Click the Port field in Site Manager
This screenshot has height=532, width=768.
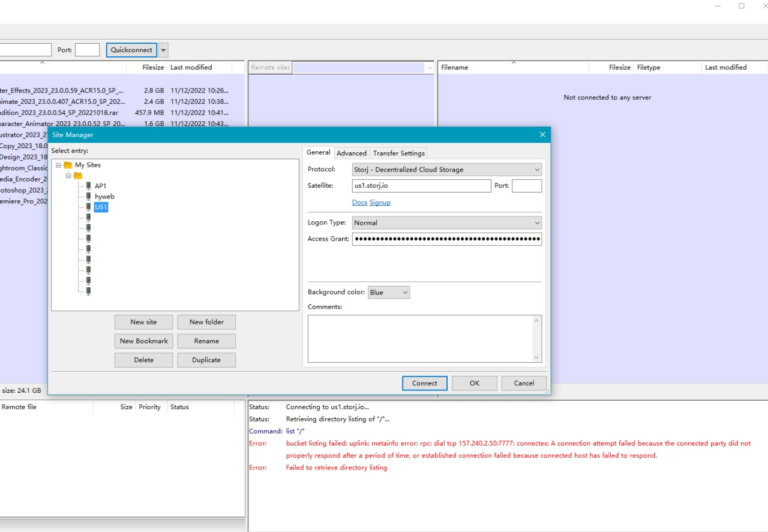pos(527,186)
